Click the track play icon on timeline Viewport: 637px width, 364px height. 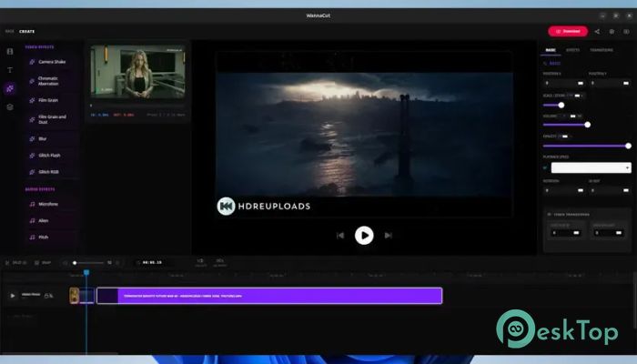(13, 296)
